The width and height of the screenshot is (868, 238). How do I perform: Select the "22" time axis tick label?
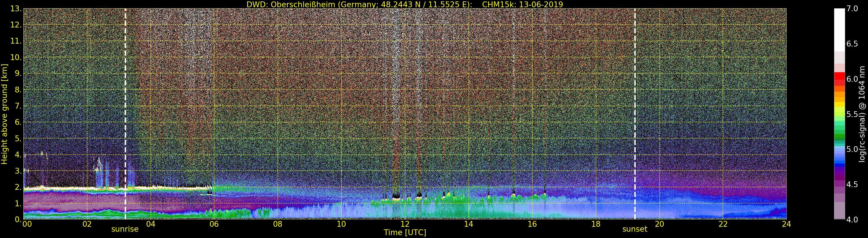[723, 224]
